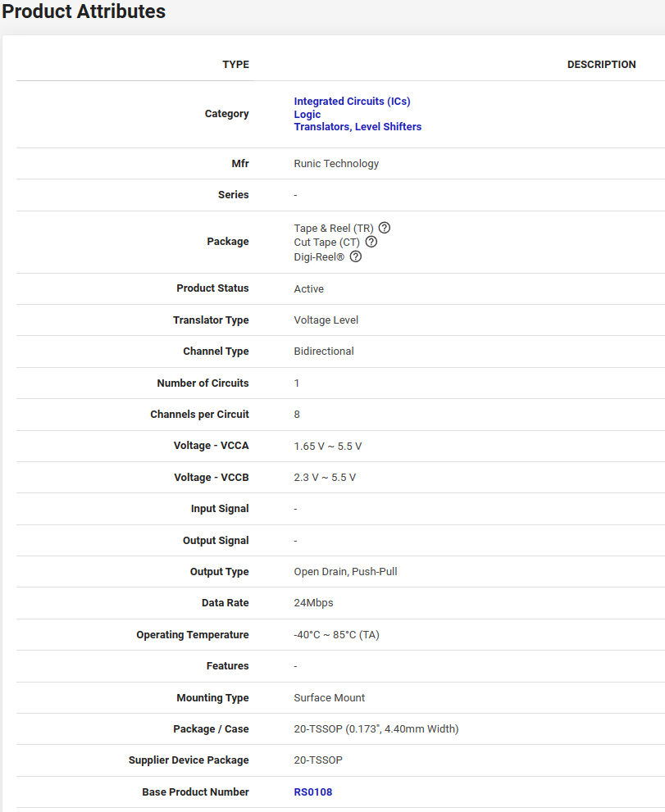
Task: Click the DESCRIPTION column header
Action: [601, 65]
